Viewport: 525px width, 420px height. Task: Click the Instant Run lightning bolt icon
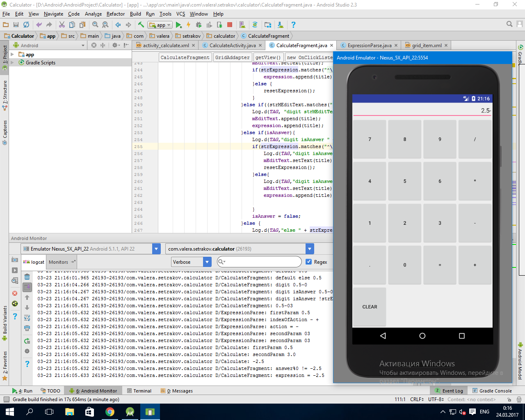[x=189, y=25]
